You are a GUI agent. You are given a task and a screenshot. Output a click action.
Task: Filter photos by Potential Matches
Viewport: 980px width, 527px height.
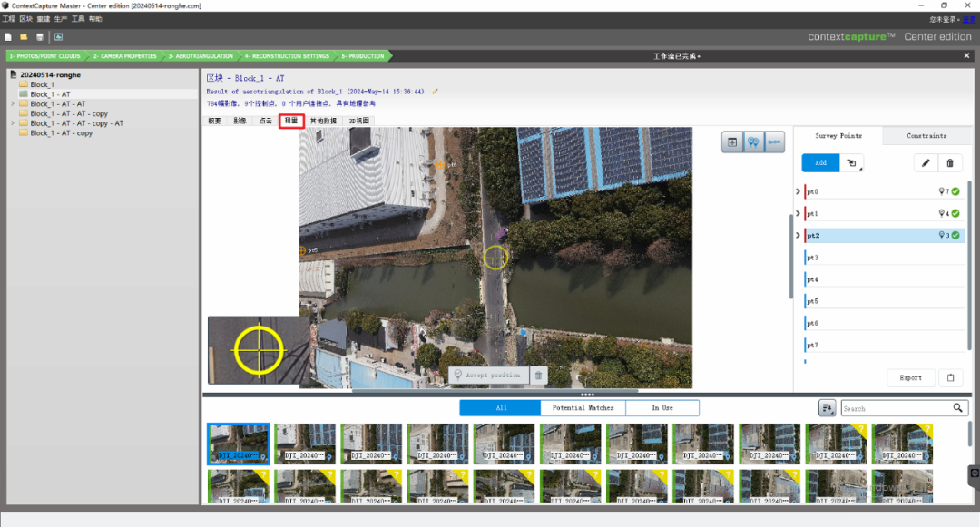[x=583, y=408]
